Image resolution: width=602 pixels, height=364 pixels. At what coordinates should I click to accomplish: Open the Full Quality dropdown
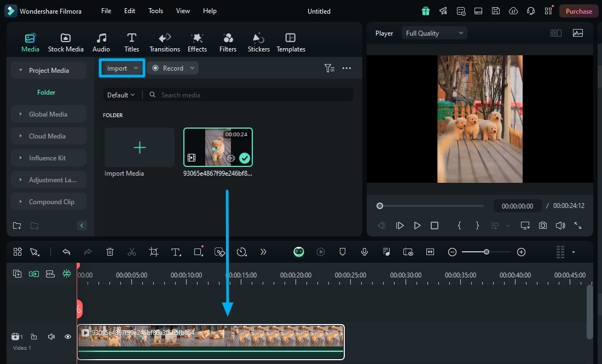[x=434, y=33]
